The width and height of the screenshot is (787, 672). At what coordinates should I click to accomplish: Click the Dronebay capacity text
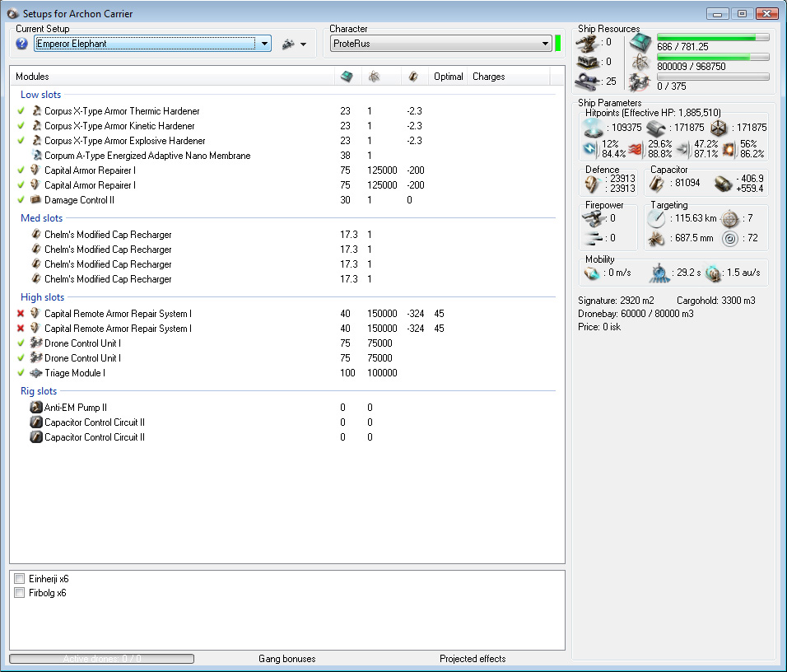(x=636, y=314)
